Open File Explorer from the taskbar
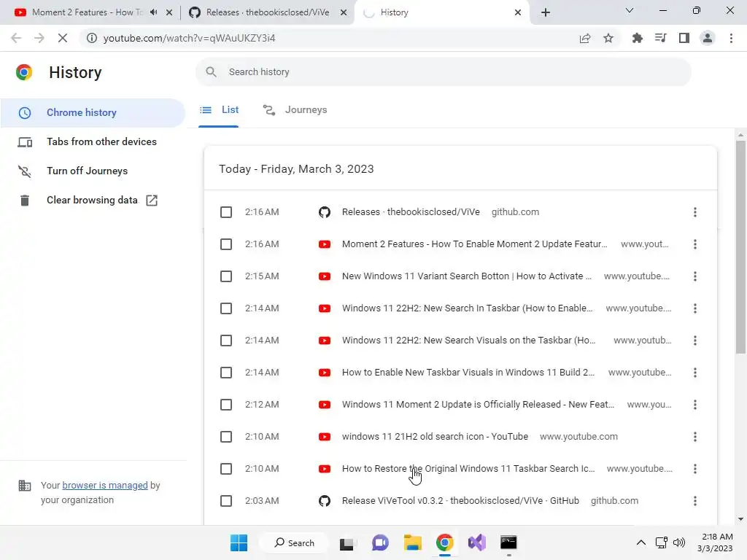747x560 pixels. 413,542
